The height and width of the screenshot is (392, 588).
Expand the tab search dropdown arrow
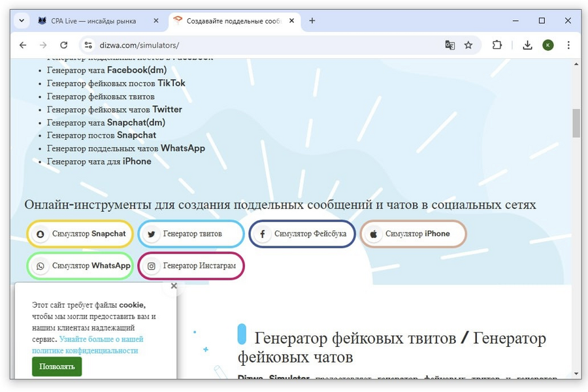22,21
